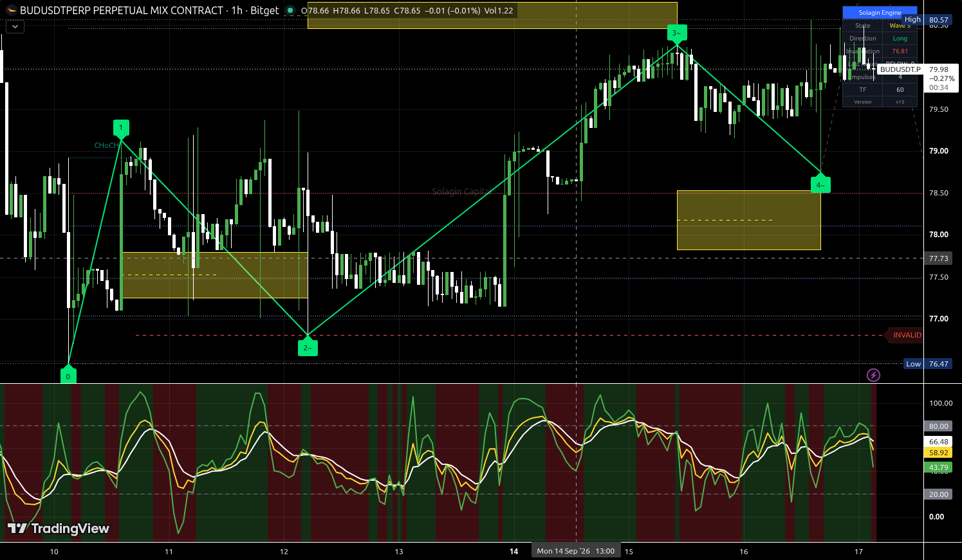The height and width of the screenshot is (560, 962).
Task: Click the BUDUSDT.P current price tag
Action: (901, 69)
